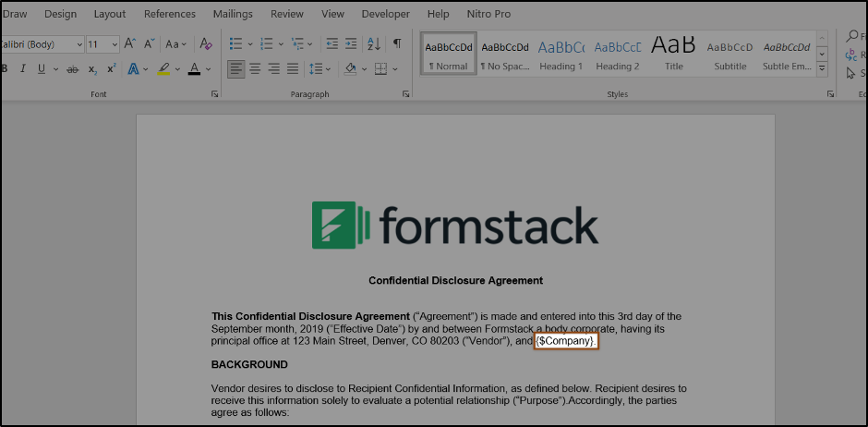This screenshot has width=868, height=427.
Task: Apply paragraph shading fill
Action: pos(350,69)
